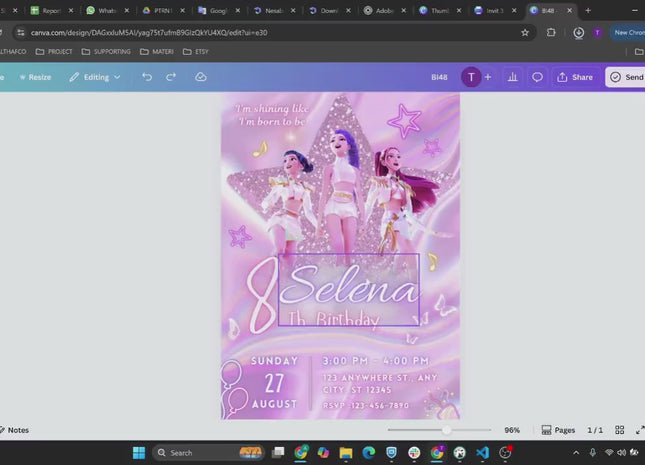This screenshot has height=465, width=645.
Task: Select the Selena name text on the design
Action: click(347, 290)
